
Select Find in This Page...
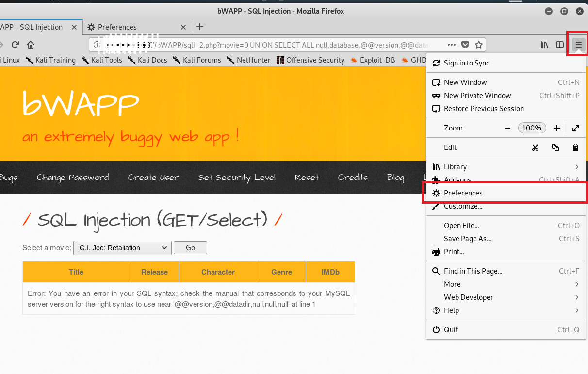pos(506,271)
